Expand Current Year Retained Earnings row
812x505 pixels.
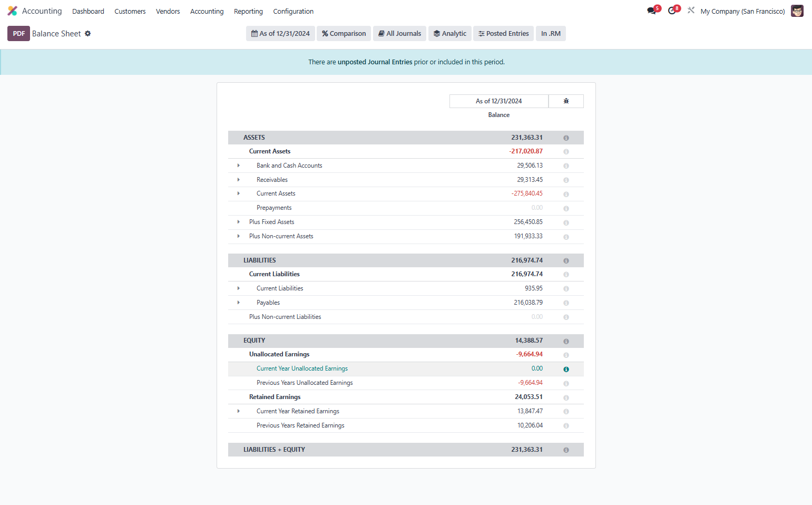239,411
